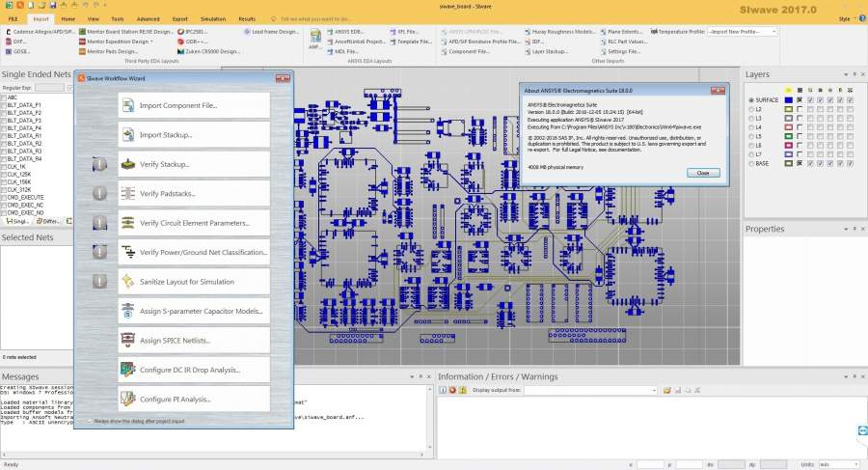Import an IPC2581 layout
The height and width of the screenshot is (470, 868).
click(x=192, y=32)
